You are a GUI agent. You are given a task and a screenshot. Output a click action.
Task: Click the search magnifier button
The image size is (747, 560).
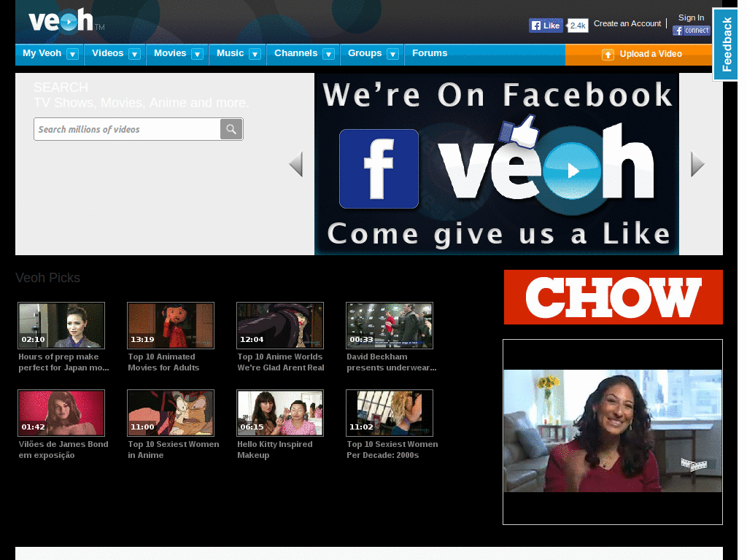231,129
